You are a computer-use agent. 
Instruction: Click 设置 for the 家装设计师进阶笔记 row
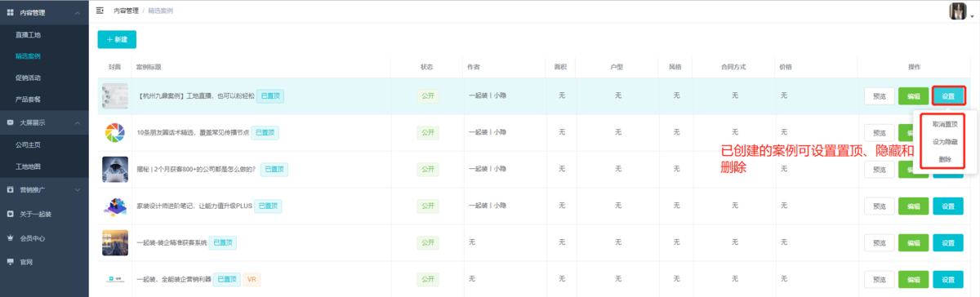(x=948, y=206)
